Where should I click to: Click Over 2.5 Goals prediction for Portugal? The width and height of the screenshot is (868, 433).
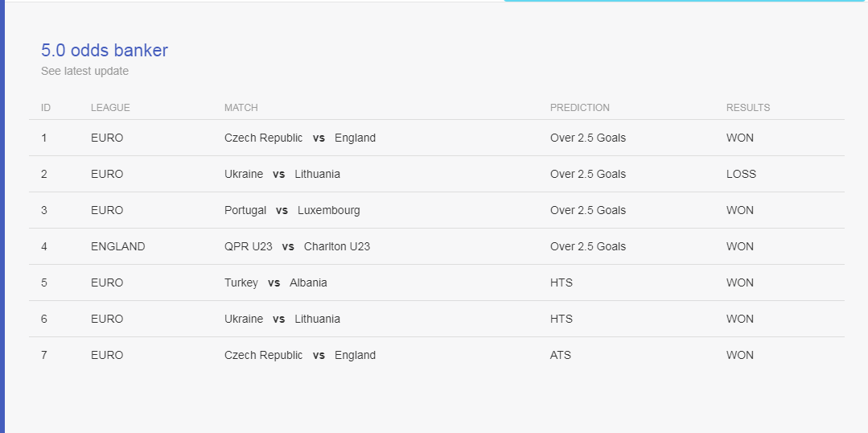click(x=588, y=210)
